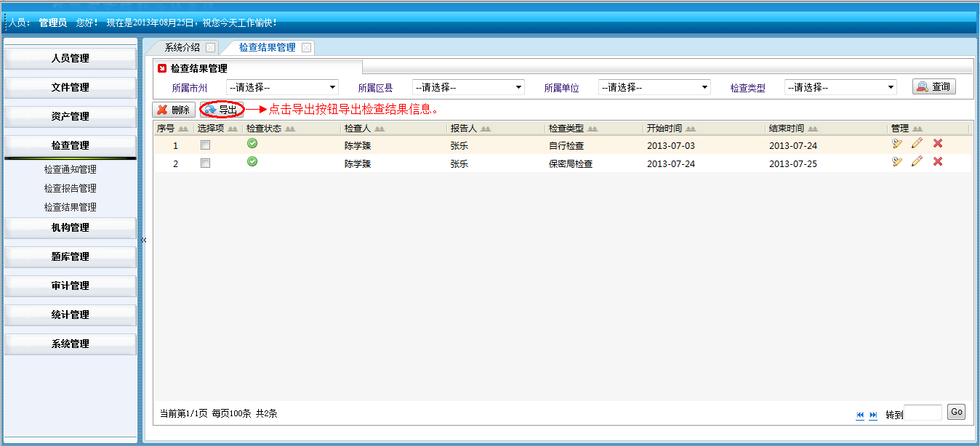Click the 管理员 user name in header
The height and width of the screenshot is (446, 980).
[53, 23]
